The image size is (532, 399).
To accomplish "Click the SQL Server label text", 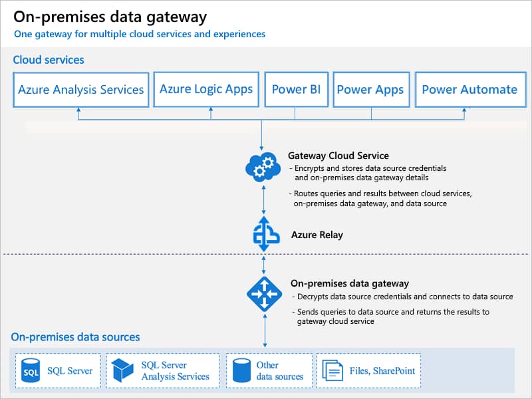I will (x=70, y=371).
